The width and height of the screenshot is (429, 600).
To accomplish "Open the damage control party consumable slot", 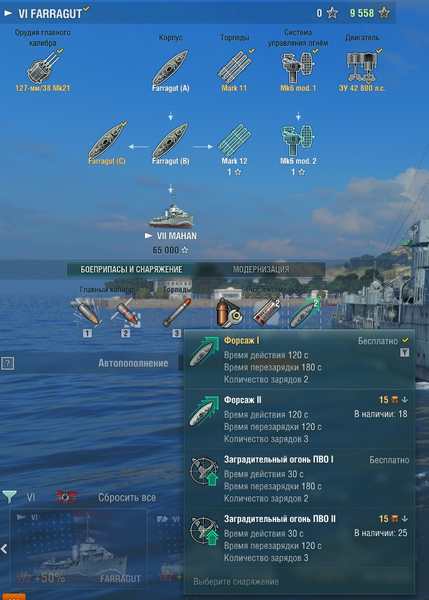I will click(x=228, y=313).
